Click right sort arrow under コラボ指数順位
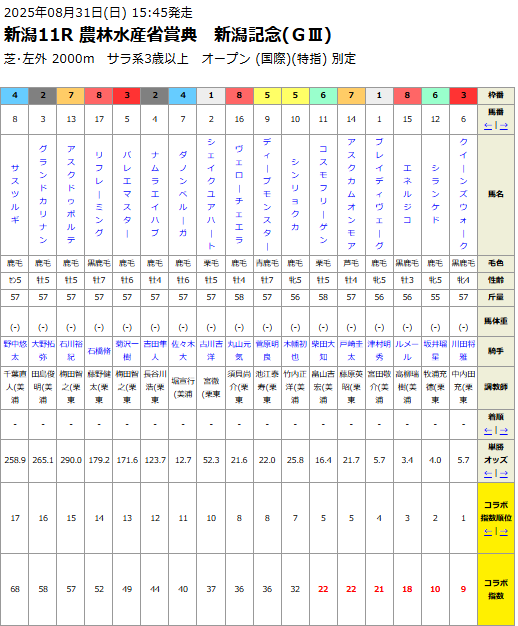This screenshot has width=518, height=626. click(504, 531)
